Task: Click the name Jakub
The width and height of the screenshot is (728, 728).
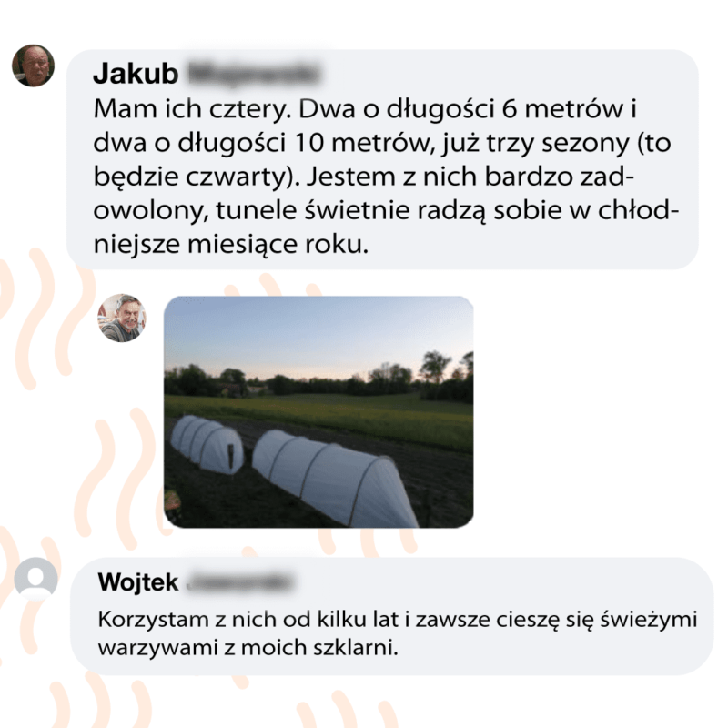Action: pos(136,74)
